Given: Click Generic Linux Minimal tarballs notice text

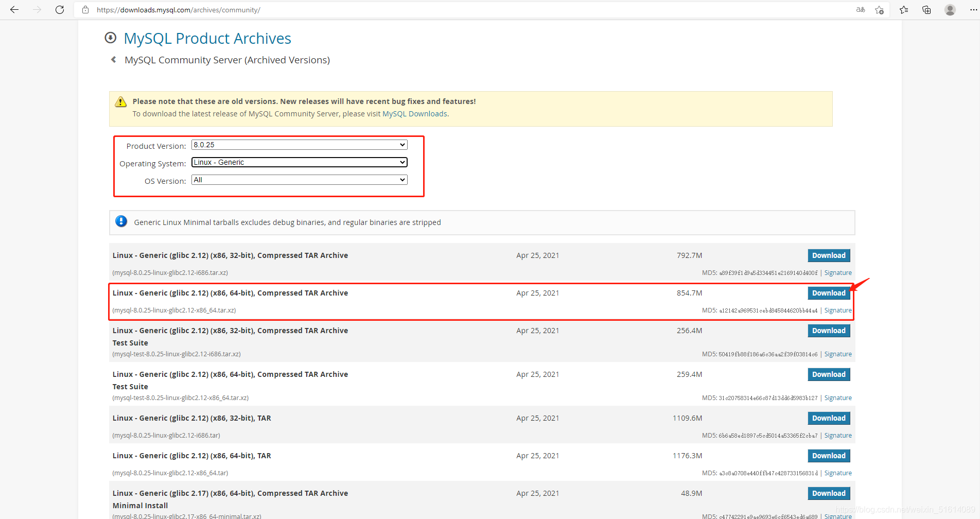Looking at the screenshot, I should 287,222.
